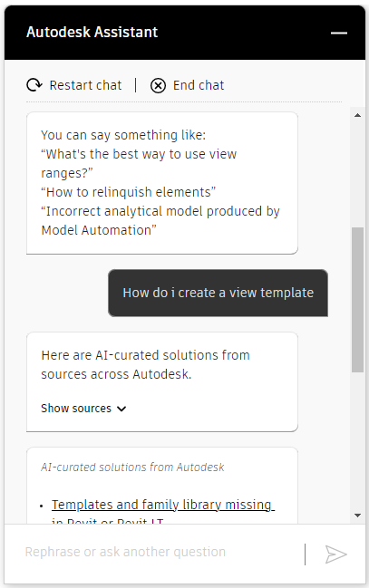Image resolution: width=369 pixels, height=588 pixels.
Task: Click the 'AI-curated solutions from Autodesk' heading
Action: pyautogui.click(x=132, y=467)
